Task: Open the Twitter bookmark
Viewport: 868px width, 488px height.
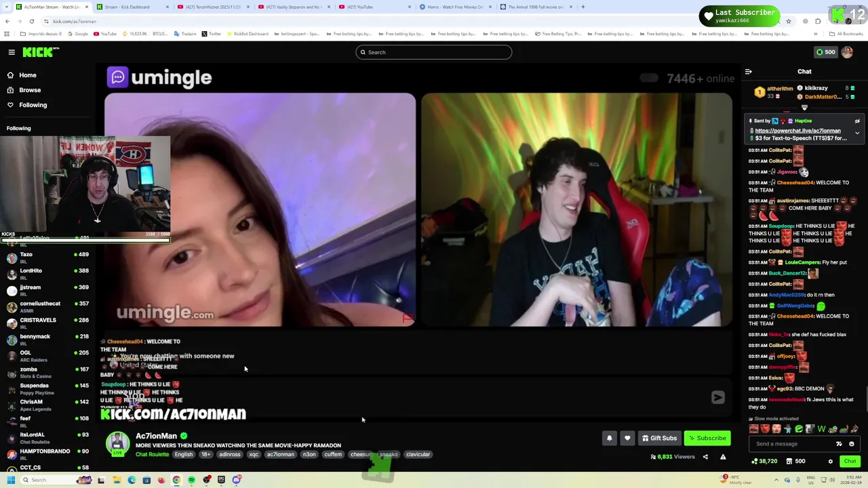Action: (212, 34)
